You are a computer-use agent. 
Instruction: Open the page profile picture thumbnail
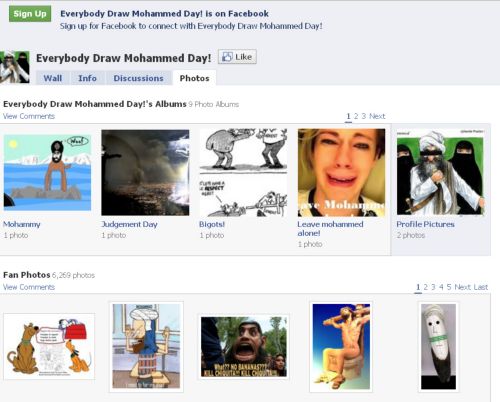(x=15, y=67)
